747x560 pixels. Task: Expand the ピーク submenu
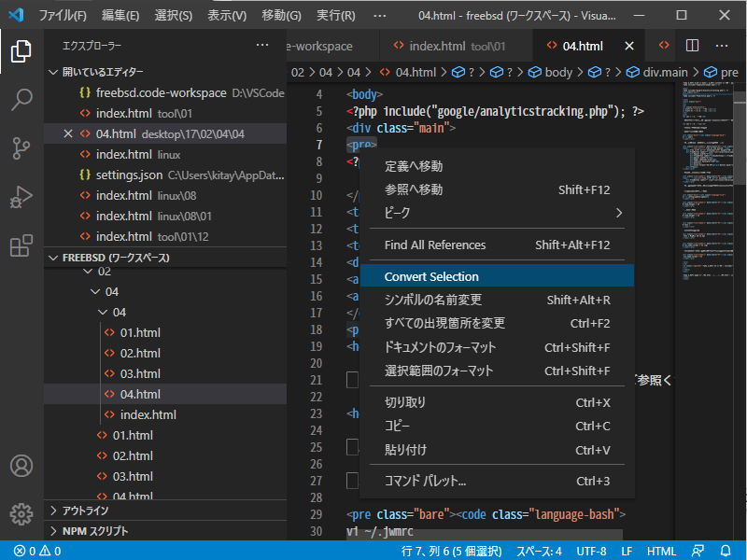coord(497,213)
